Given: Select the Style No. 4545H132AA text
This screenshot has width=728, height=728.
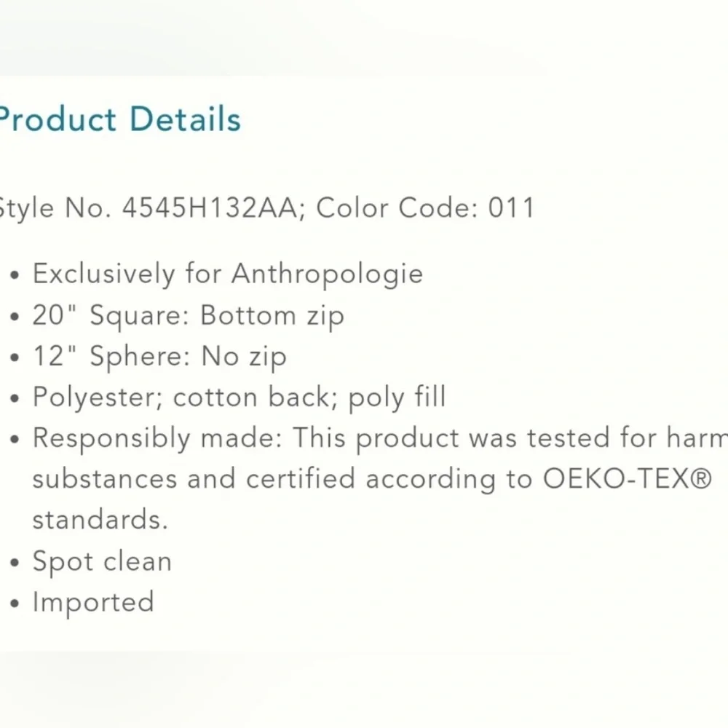Looking at the screenshot, I should click(149, 207).
